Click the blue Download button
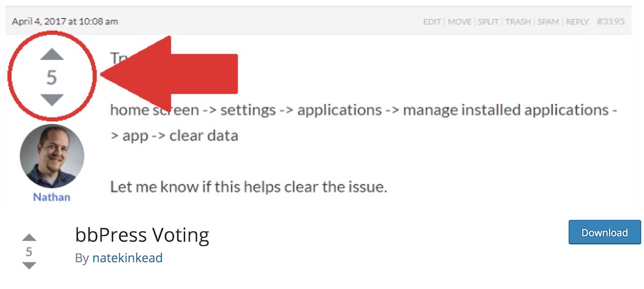The height and width of the screenshot is (289, 644). [x=605, y=232]
